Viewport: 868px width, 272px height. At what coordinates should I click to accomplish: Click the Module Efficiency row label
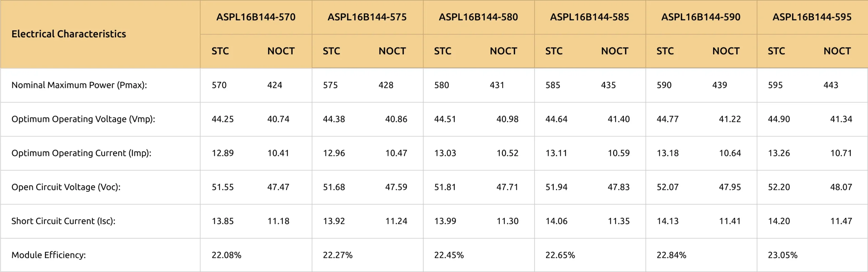pos(49,255)
